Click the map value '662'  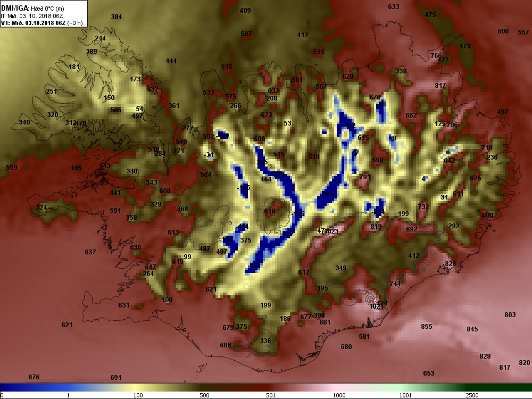point(411,115)
